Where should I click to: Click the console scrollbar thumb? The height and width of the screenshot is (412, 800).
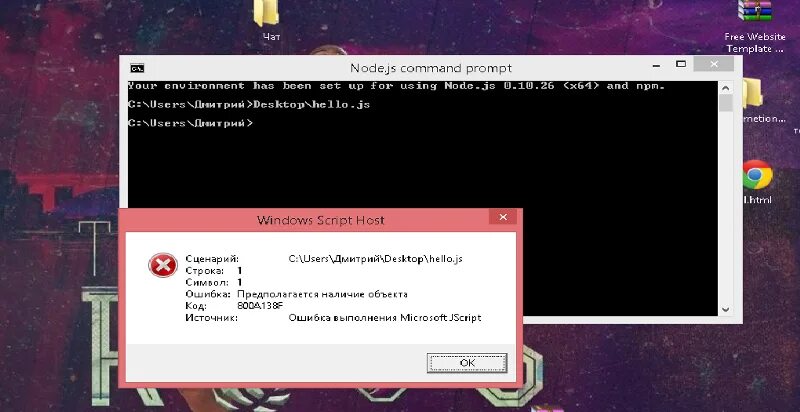pyautogui.click(x=726, y=102)
